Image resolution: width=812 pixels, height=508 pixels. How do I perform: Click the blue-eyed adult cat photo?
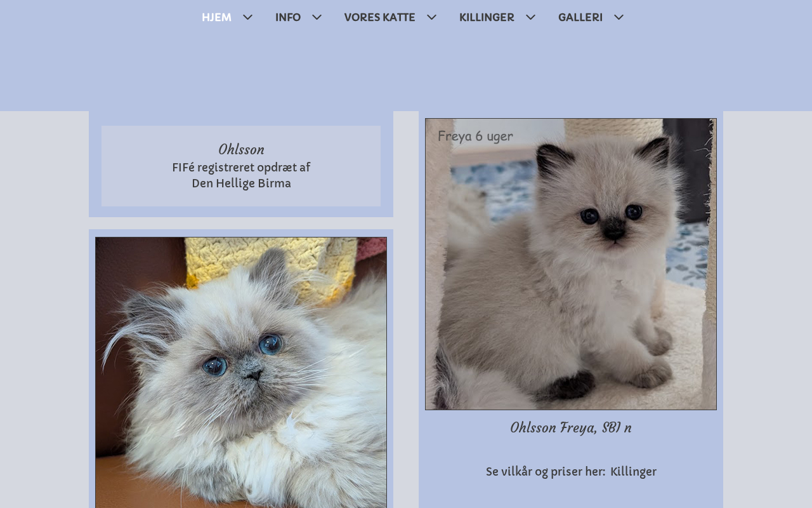pyautogui.click(x=241, y=373)
